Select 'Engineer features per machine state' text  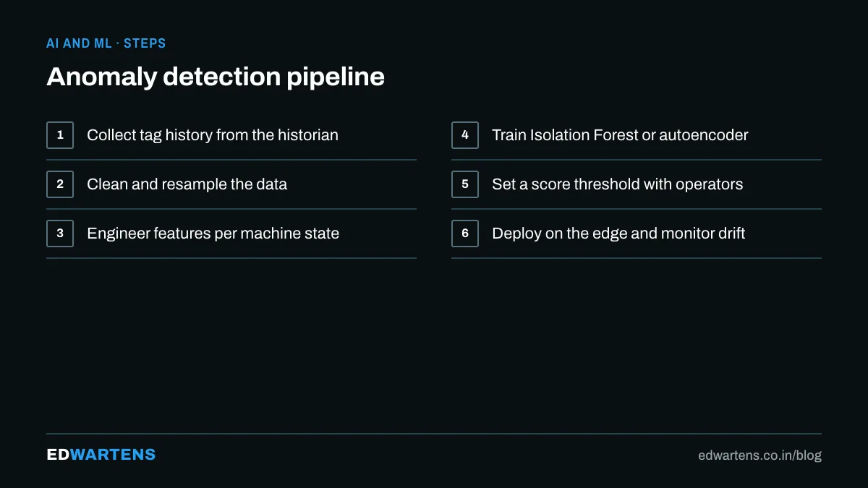click(x=213, y=234)
